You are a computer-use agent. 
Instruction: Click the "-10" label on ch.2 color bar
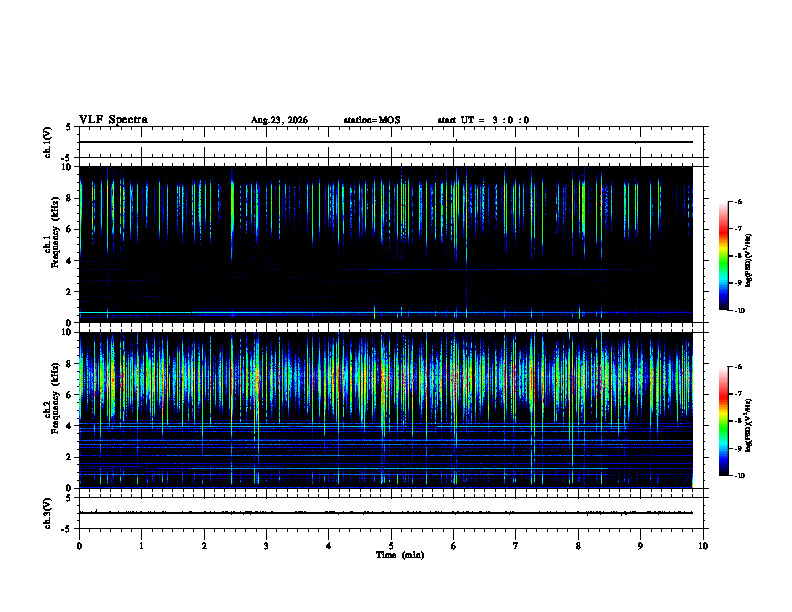739,475
